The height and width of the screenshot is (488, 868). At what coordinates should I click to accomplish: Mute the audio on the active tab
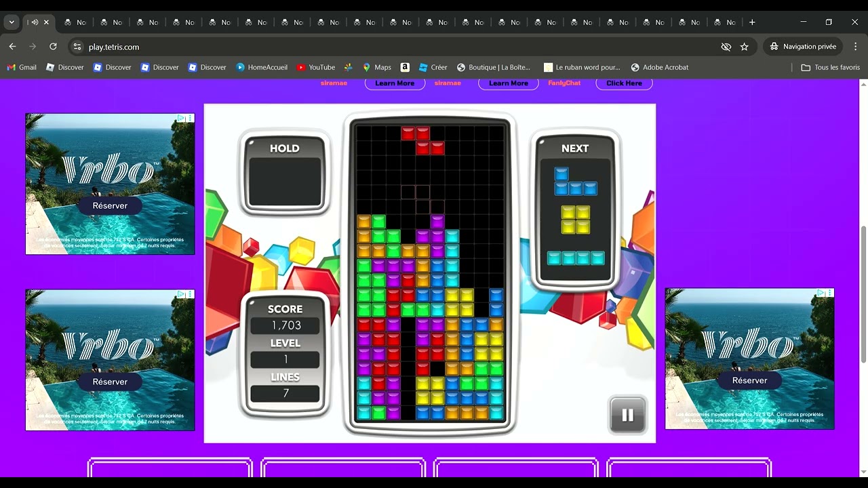35,22
